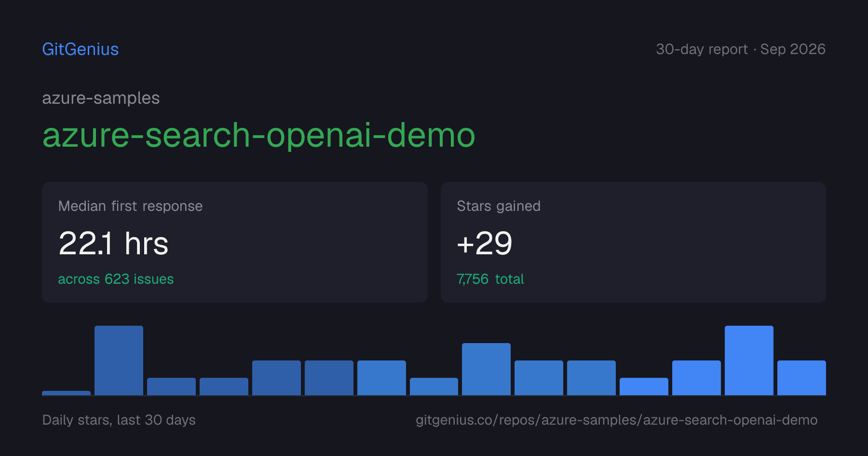Select the across 623 issues text
Viewport: 868px width, 456px height.
(116, 279)
